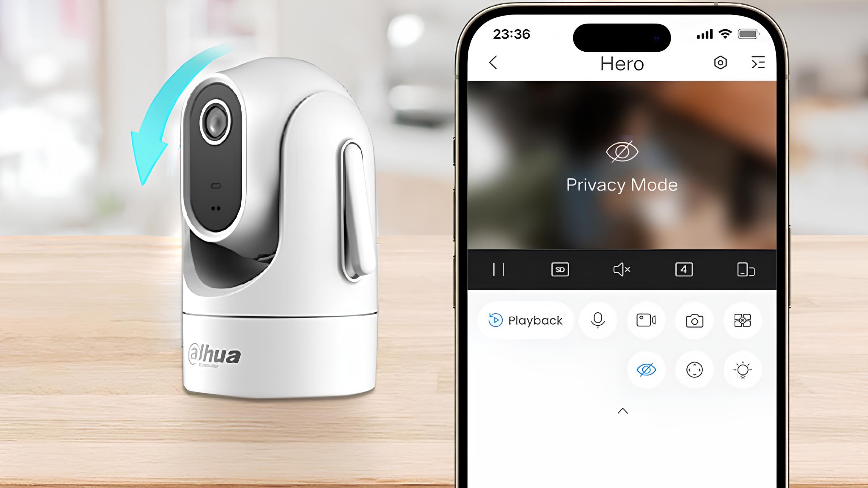Toggle picture-in-picture display mode
Screen dimensions: 868x488
pyautogui.click(x=745, y=269)
